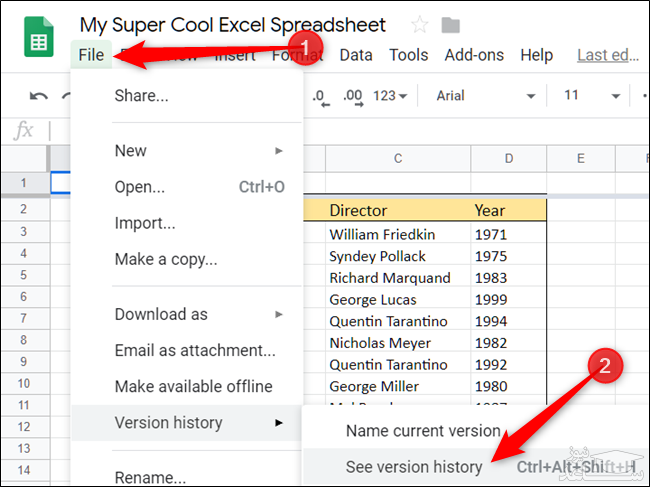Open the Add-ons menu

[474, 55]
